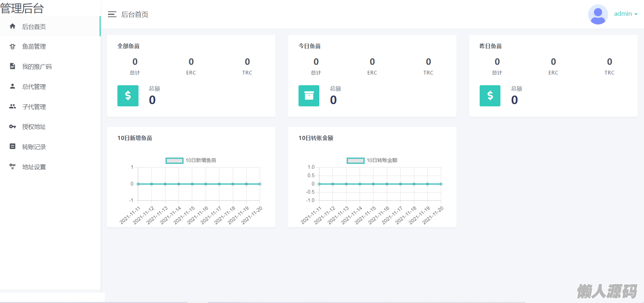Click the dollar icon in 全部鱼苗 card
This screenshot has width=644, height=303.
click(x=128, y=96)
